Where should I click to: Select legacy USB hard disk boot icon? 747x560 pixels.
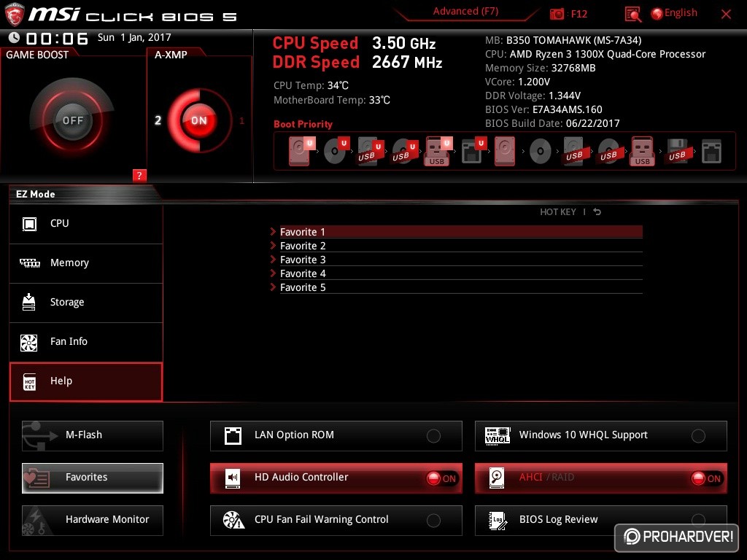coord(574,151)
